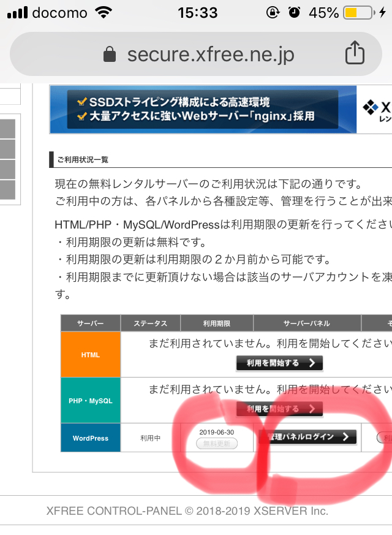The width and height of the screenshot is (392, 535).
Task: Tap the Xserver logo beside banner
Action: (377, 110)
